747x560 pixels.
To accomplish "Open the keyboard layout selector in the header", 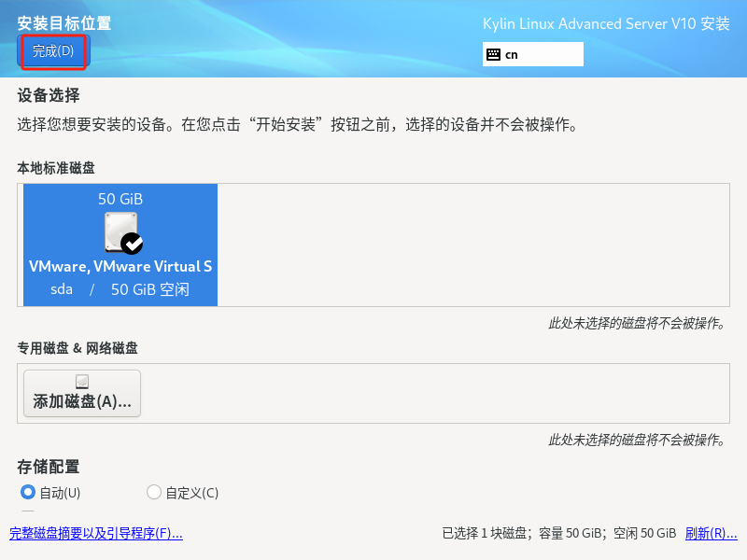I will click(x=532, y=54).
